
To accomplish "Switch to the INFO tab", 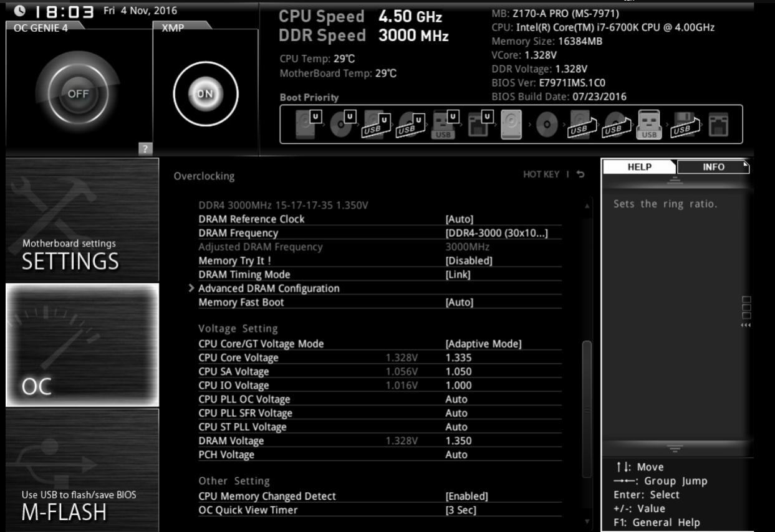I will point(713,167).
